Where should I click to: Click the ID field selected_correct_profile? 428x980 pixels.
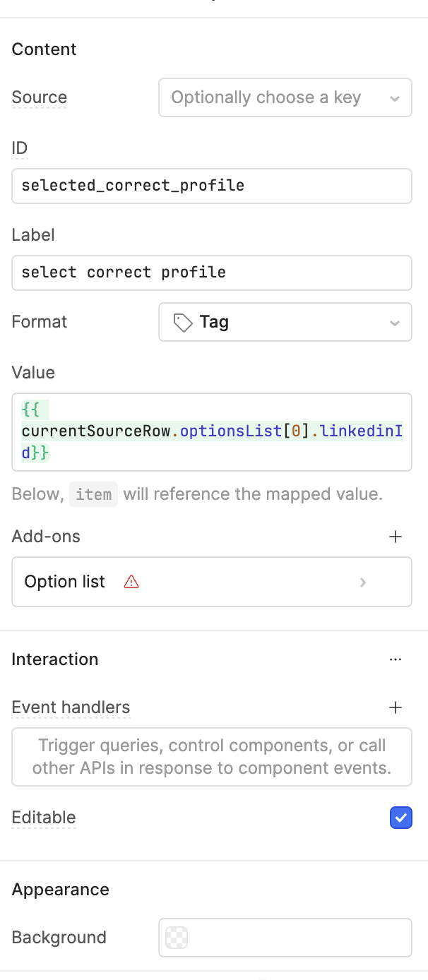212,186
